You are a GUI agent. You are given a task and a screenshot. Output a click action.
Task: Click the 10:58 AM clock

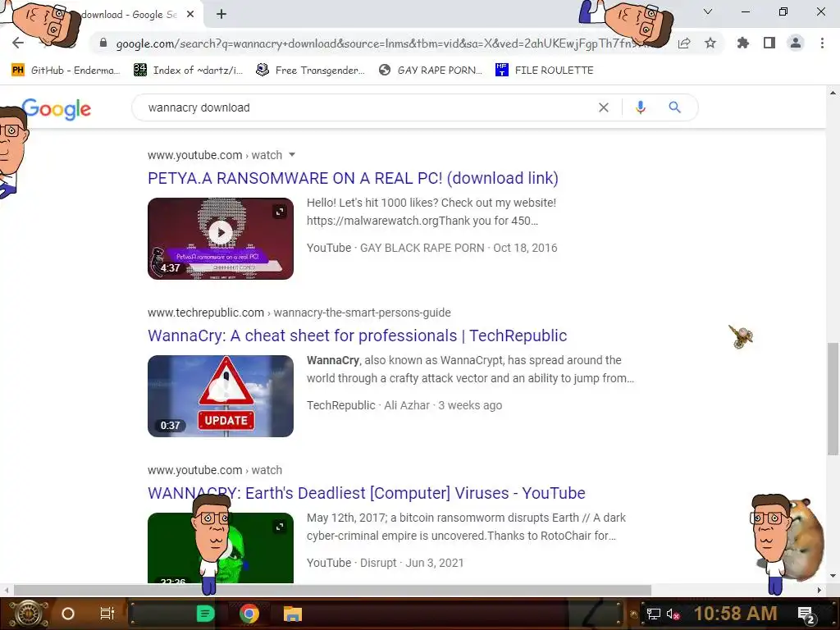tap(736, 614)
